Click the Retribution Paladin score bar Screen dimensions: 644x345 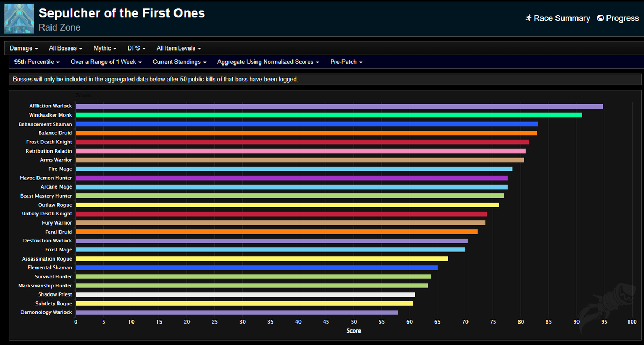(301, 151)
